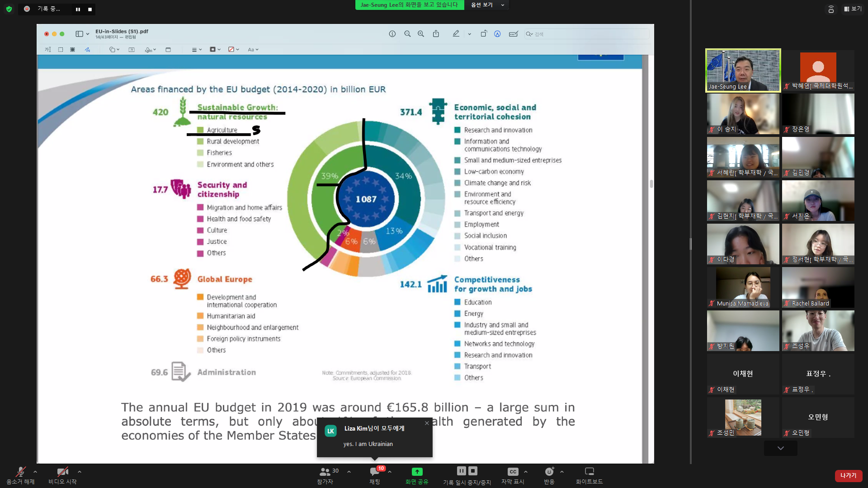Open the 보기 view menu at top right
Screen dimensions: 868x488
(x=853, y=9)
